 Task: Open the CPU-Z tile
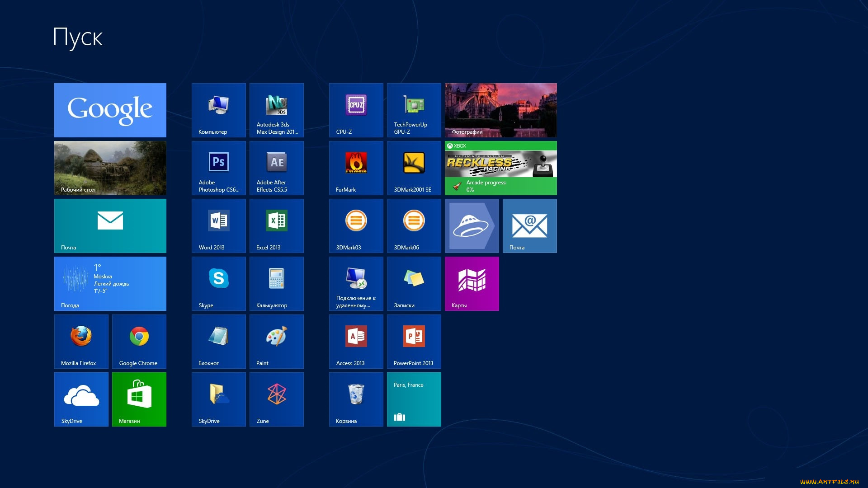(x=356, y=110)
